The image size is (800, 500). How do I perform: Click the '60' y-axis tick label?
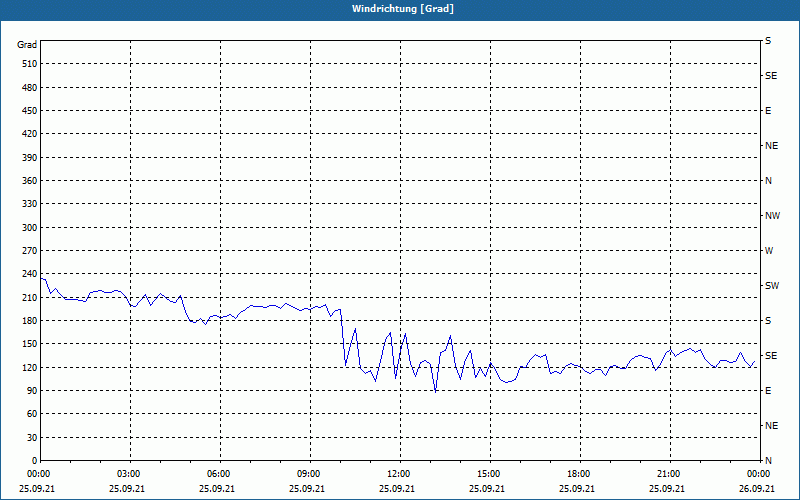pos(32,414)
